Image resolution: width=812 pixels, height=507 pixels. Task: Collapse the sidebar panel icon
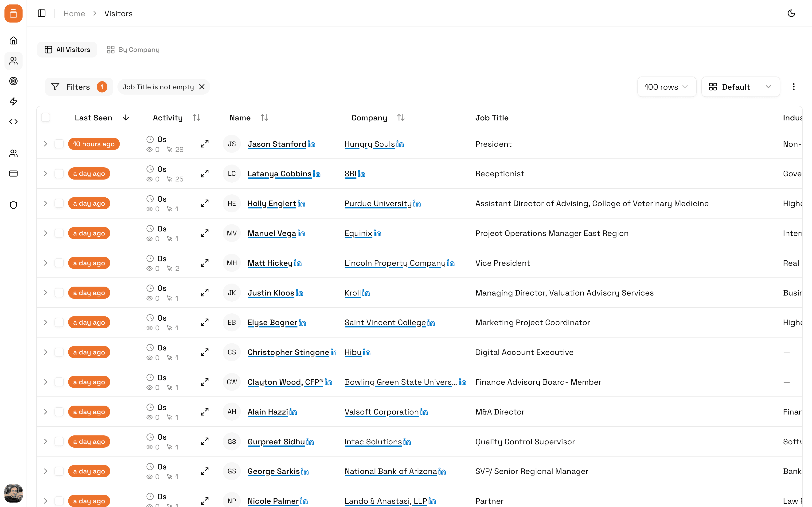(x=42, y=13)
